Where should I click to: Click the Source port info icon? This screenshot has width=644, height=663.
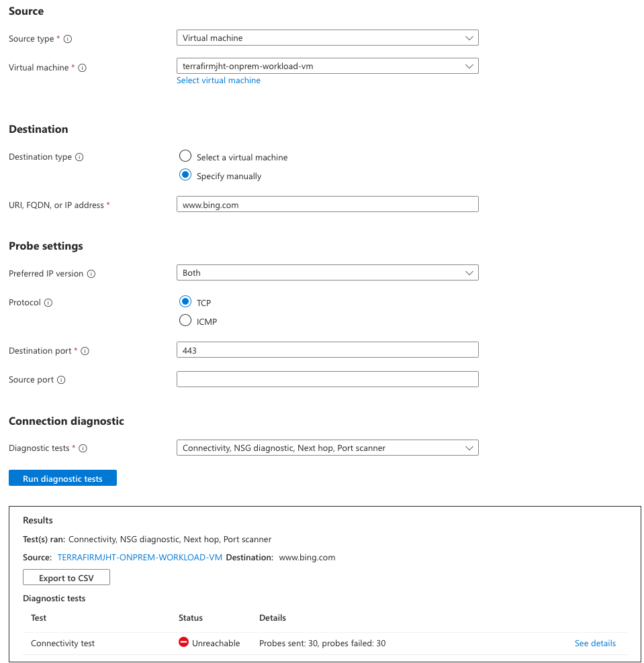point(61,380)
